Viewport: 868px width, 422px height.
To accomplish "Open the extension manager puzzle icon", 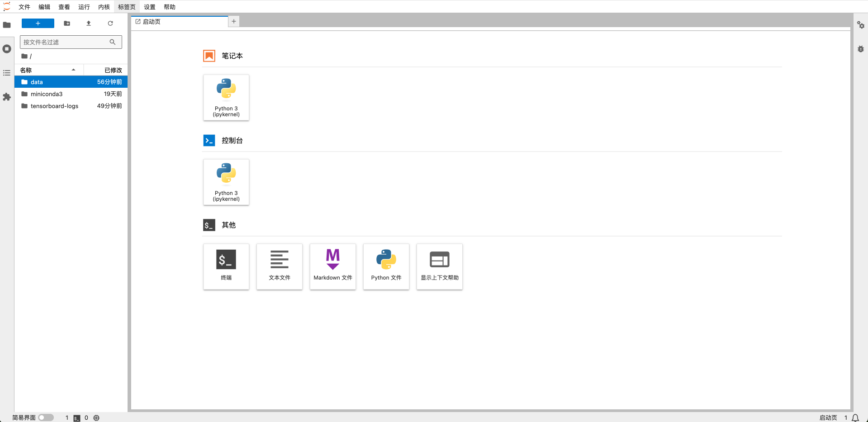I will 7,97.
